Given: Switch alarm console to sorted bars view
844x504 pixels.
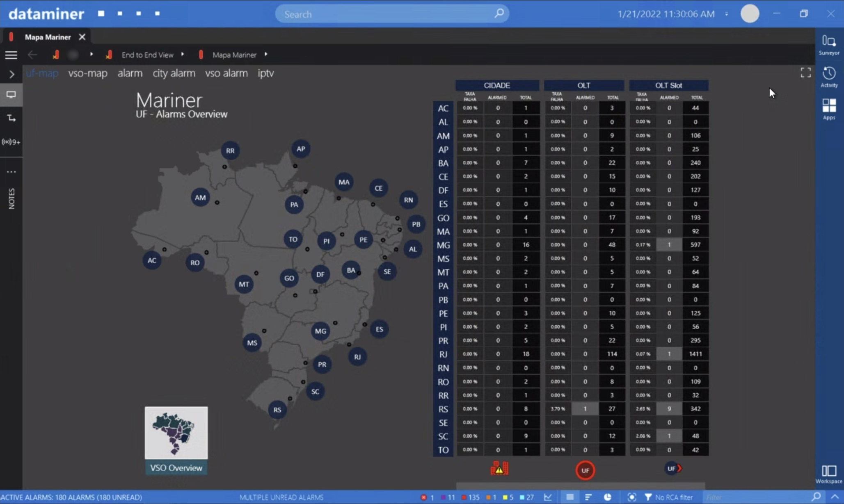Looking at the screenshot, I should pos(588,497).
